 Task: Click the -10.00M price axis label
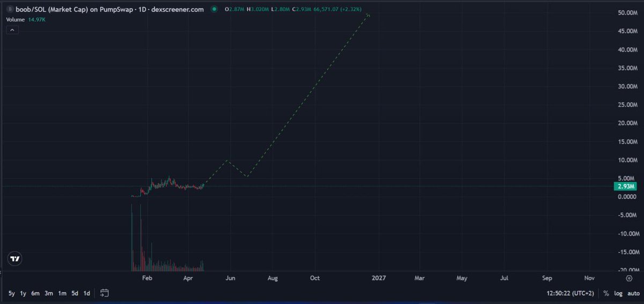click(627, 233)
